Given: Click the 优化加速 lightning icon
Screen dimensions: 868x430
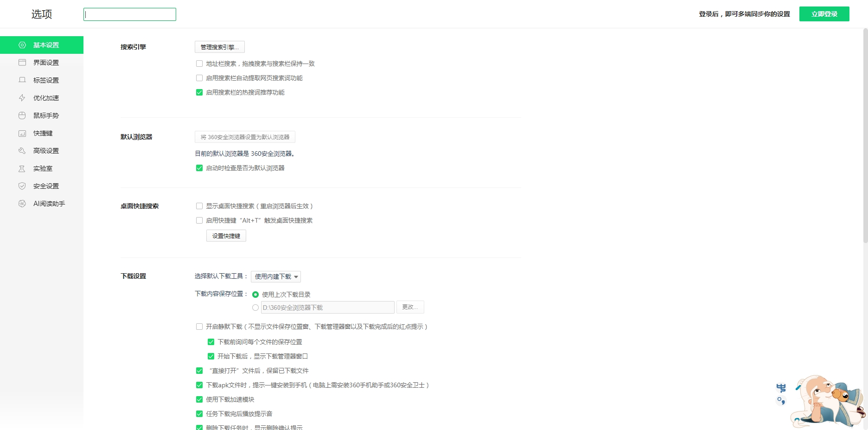Looking at the screenshot, I should 22,98.
